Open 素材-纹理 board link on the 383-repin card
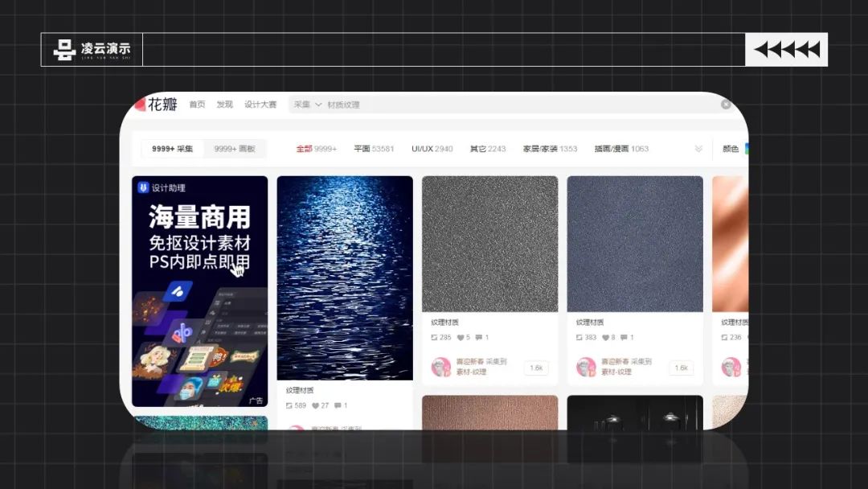868x489 pixels. point(616,372)
